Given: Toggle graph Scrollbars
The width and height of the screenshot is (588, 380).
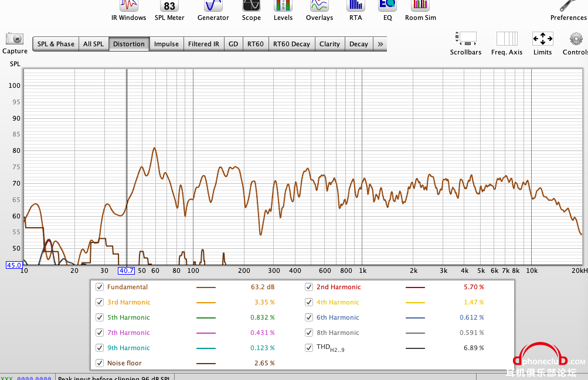Looking at the screenshot, I should 465,43.
